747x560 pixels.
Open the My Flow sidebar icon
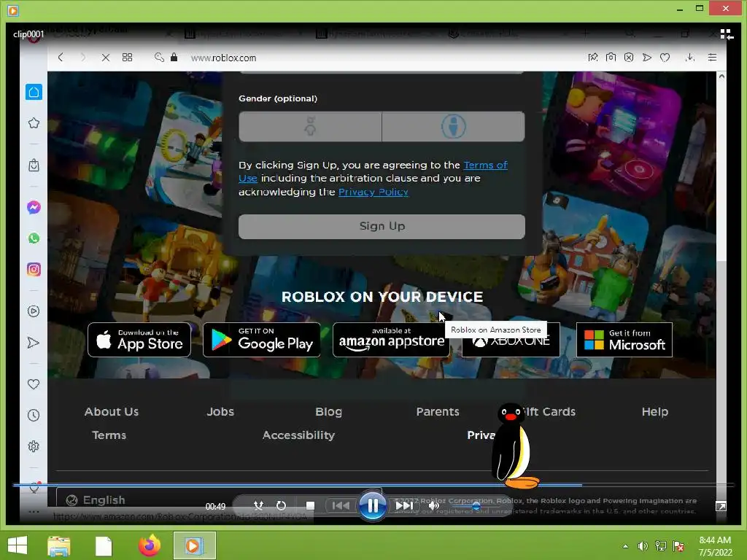(x=34, y=343)
